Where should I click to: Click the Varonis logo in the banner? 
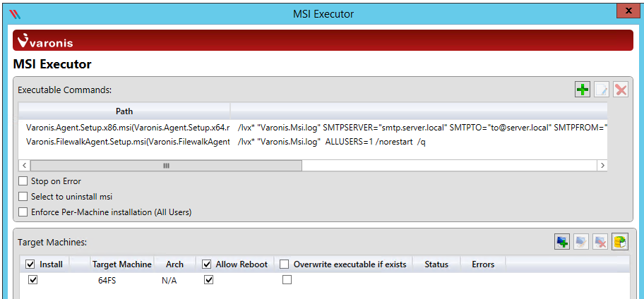pyautogui.click(x=46, y=40)
